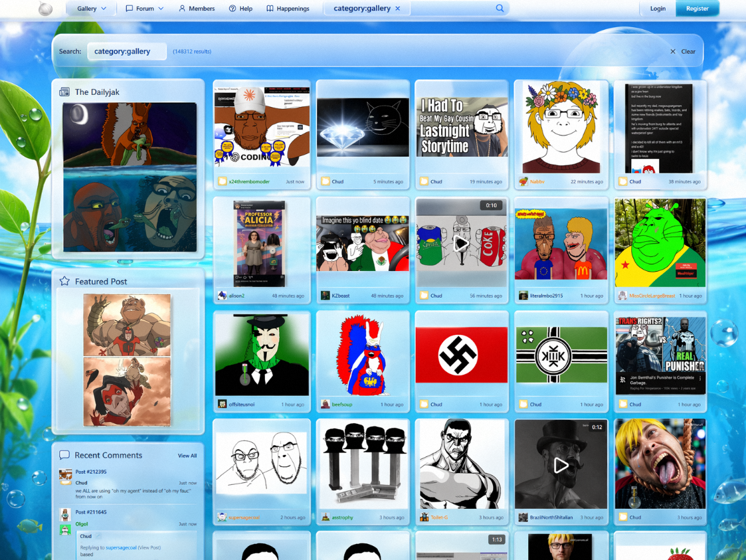Click the magnifier search icon in the navbar

500,9
